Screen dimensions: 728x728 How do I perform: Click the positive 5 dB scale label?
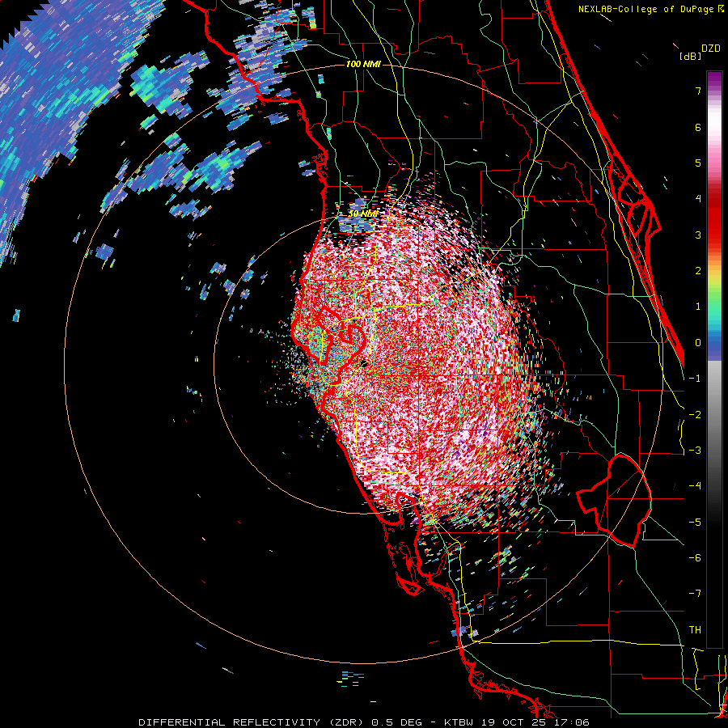pos(698,163)
